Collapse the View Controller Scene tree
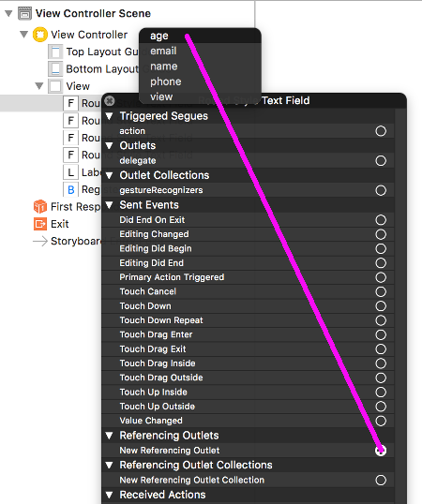 pos(8,13)
